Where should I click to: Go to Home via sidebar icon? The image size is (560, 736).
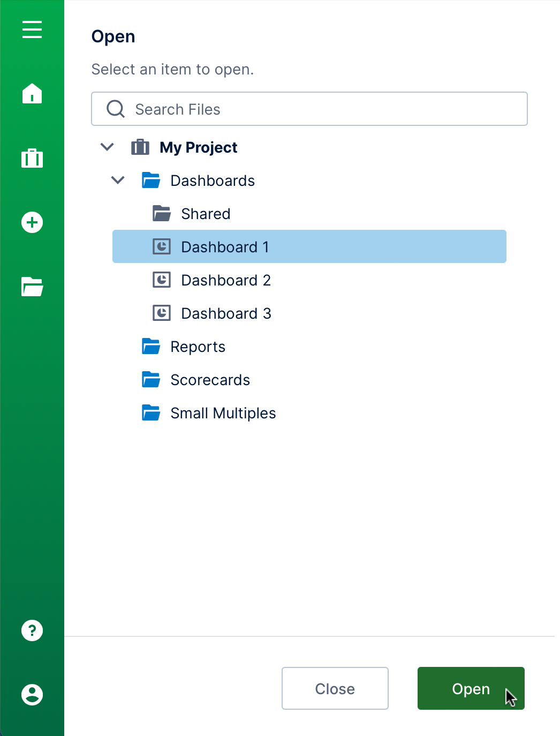(32, 93)
